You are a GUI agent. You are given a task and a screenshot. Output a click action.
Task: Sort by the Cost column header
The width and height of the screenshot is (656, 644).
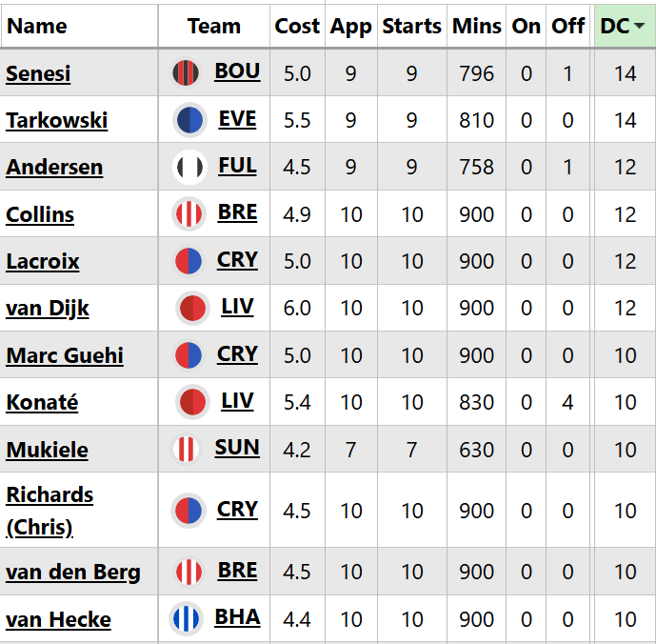pos(297,26)
